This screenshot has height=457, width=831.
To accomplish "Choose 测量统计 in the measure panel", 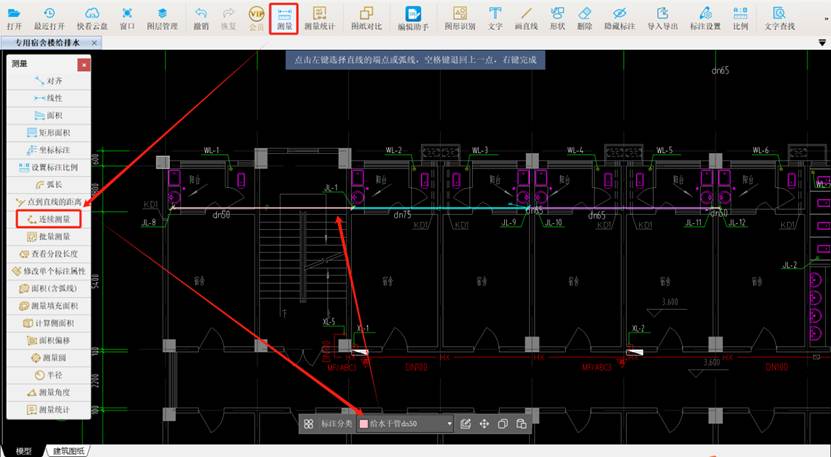I will [x=49, y=410].
